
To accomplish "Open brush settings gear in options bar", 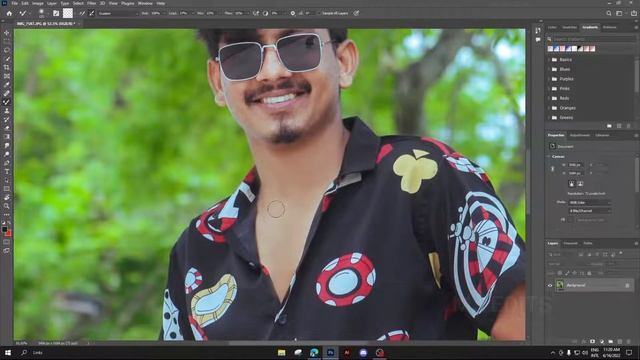I will [x=293, y=13].
